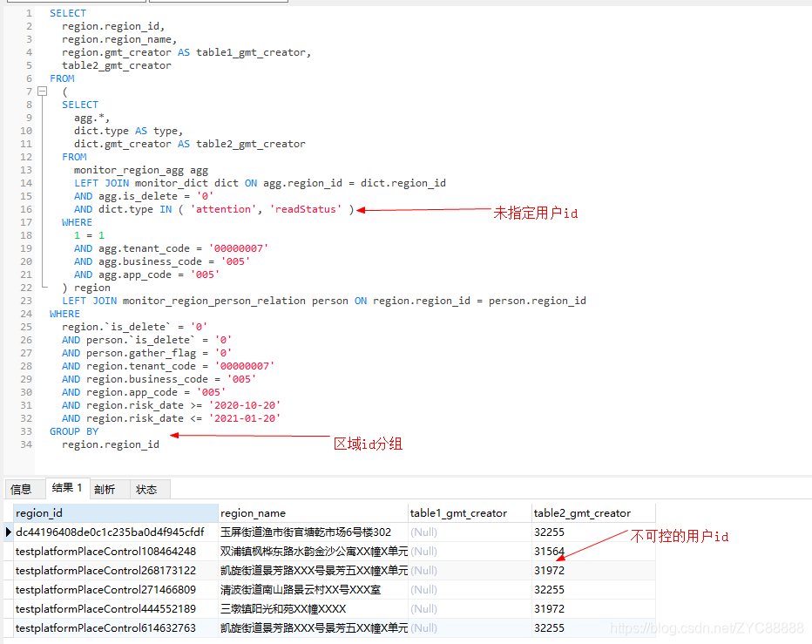Place cursor on 'readStatus' string in line 16
The width and height of the screenshot is (812, 644).
pyautogui.click(x=306, y=209)
